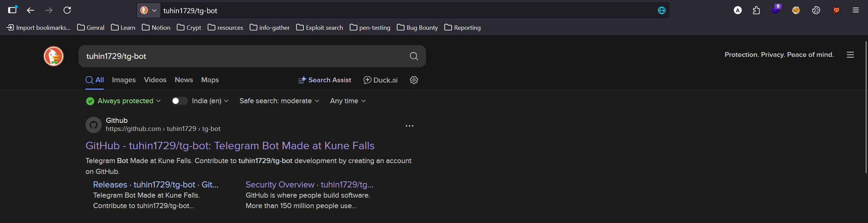Click the Search Assist button
The height and width of the screenshot is (223, 868).
(x=324, y=80)
